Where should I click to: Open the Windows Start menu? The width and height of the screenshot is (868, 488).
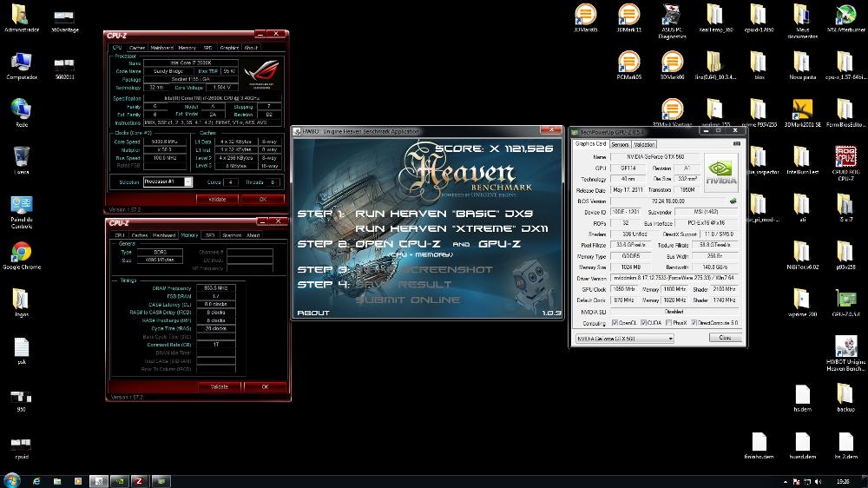click(x=11, y=481)
